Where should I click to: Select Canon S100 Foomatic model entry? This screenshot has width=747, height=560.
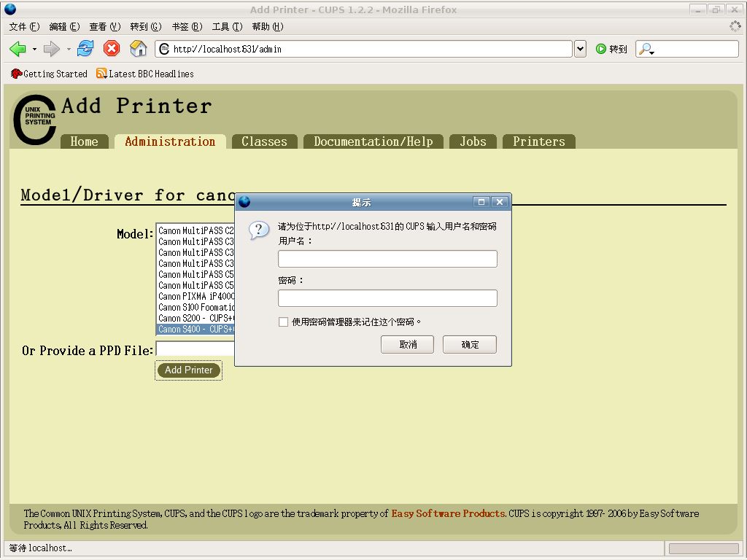(196, 307)
